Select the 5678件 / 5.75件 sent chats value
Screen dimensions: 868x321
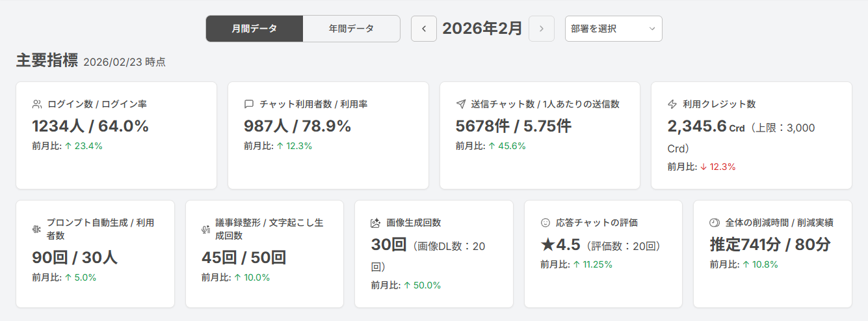(x=514, y=126)
